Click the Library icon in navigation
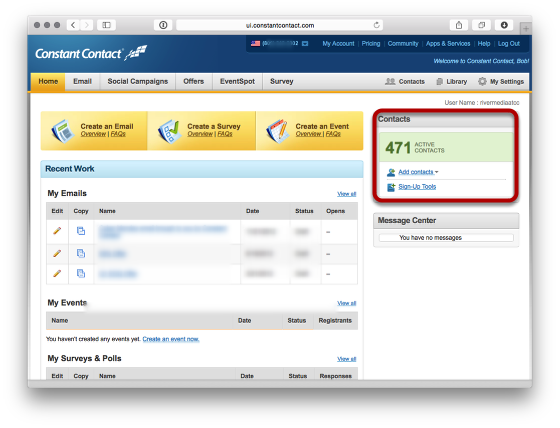The image size is (560, 428). pyautogui.click(x=440, y=81)
